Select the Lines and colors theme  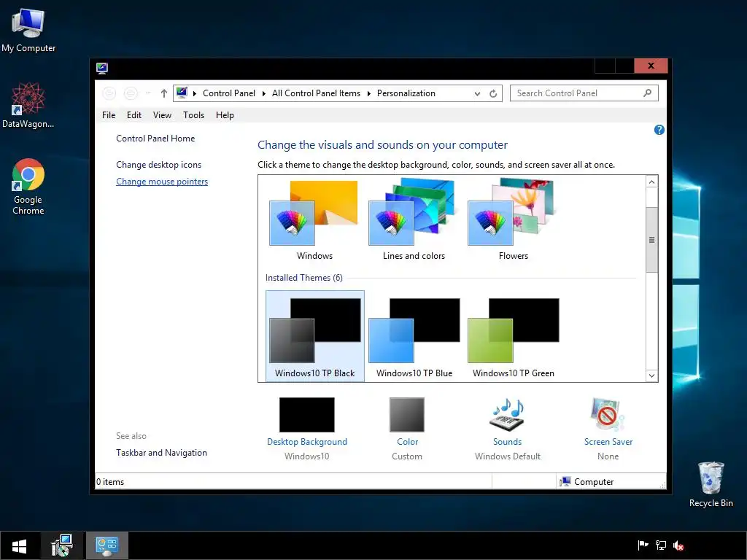click(414, 220)
